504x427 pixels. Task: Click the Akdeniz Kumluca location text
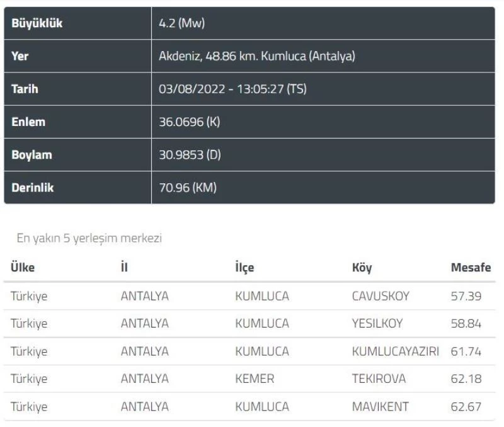(x=257, y=56)
